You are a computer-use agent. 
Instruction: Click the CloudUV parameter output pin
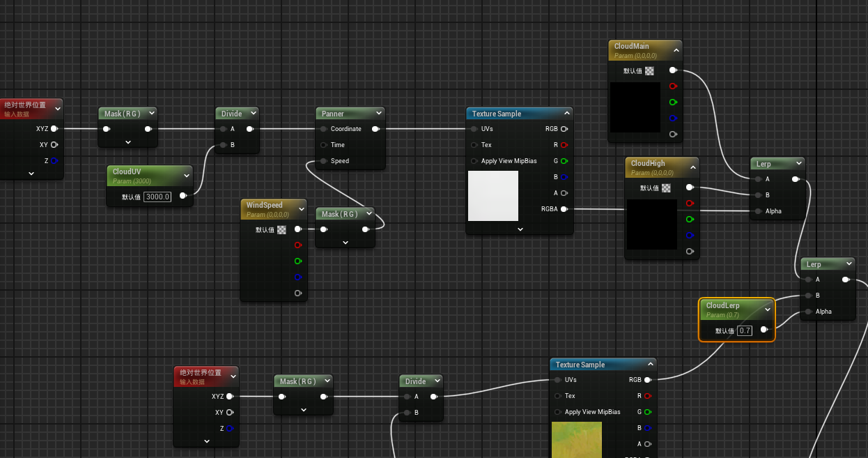[183, 196]
